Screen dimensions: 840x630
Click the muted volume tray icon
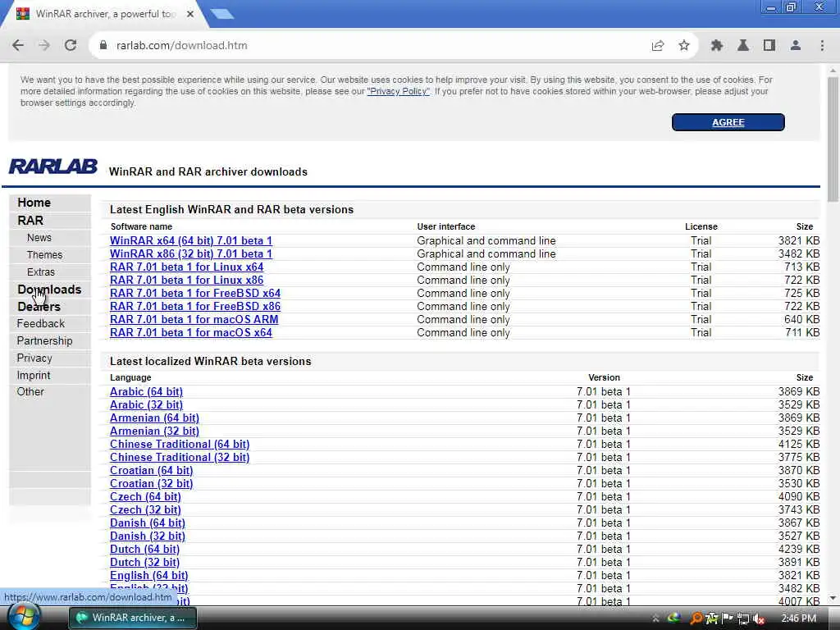click(759, 619)
